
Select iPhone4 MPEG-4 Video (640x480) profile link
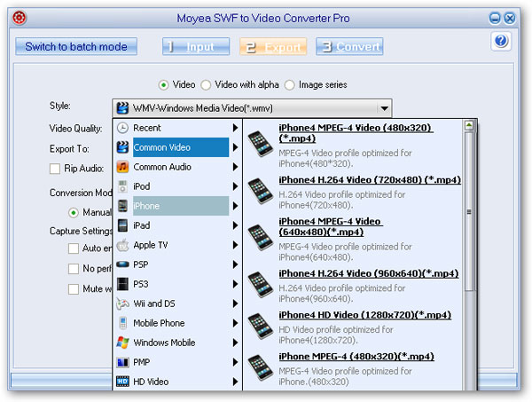331,227
